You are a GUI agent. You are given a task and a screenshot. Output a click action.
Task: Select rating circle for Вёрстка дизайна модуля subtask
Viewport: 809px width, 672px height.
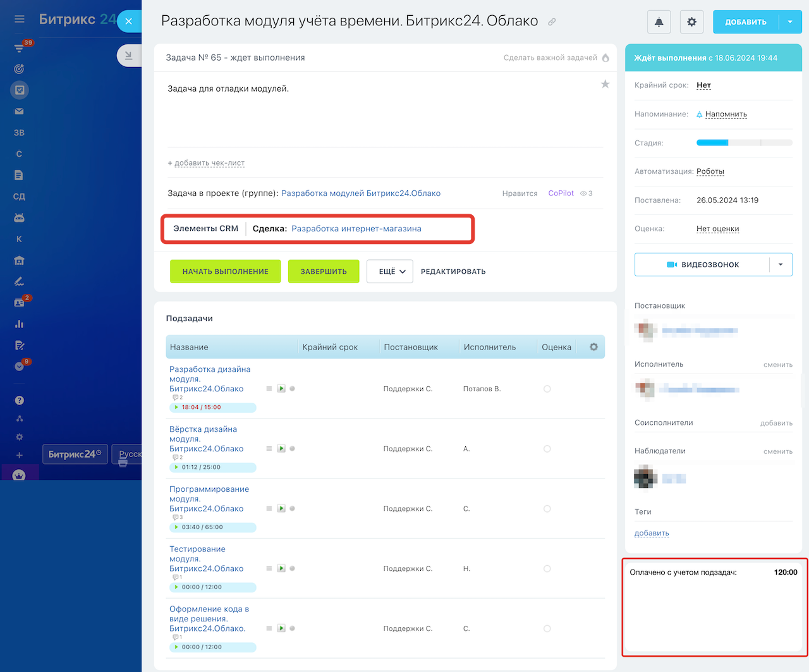point(547,449)
